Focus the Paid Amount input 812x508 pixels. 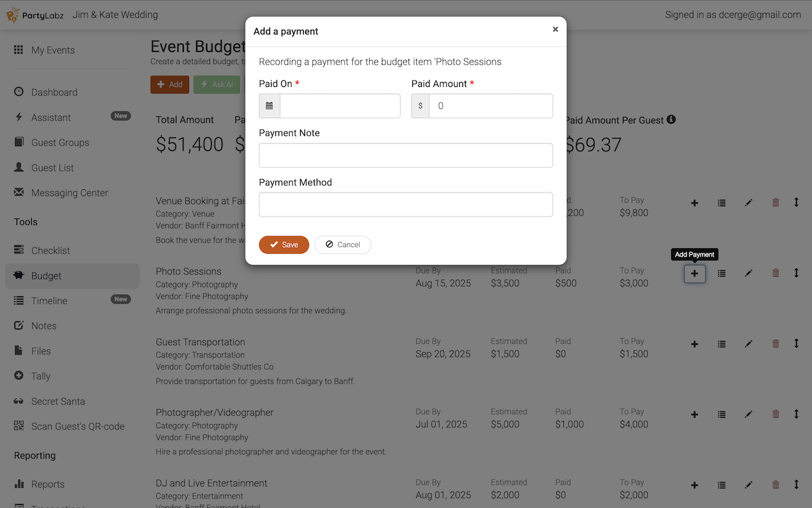tap(490, 106)
